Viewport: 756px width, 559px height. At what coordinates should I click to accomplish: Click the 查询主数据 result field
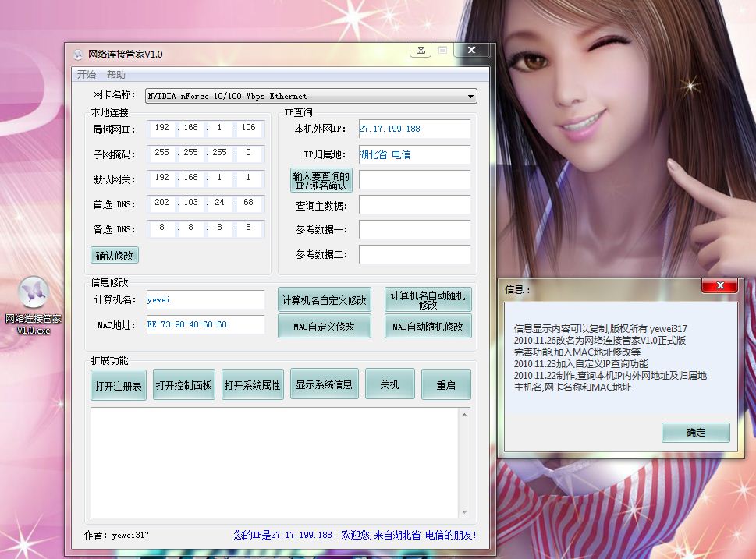(x=414, y=204)
